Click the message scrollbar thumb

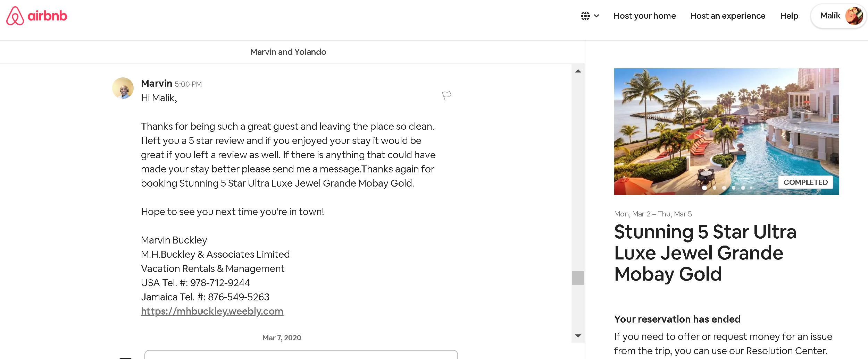tap(578, 278)
